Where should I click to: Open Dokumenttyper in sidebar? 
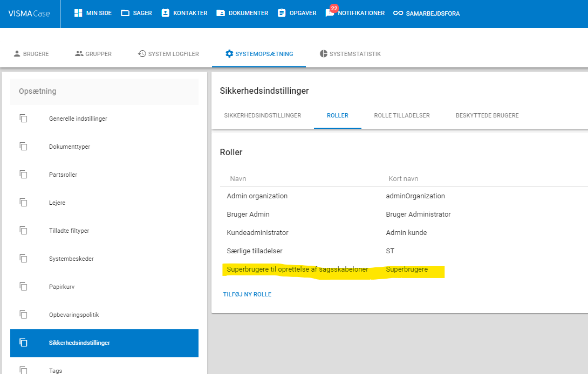(104, 147)
